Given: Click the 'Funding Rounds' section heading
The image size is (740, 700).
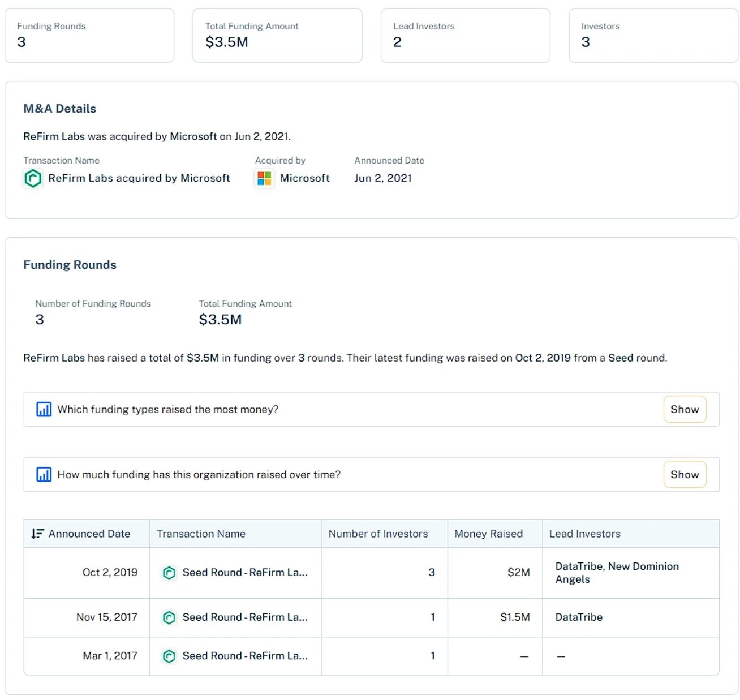Looking at the screenshot, I should (70, 265).
